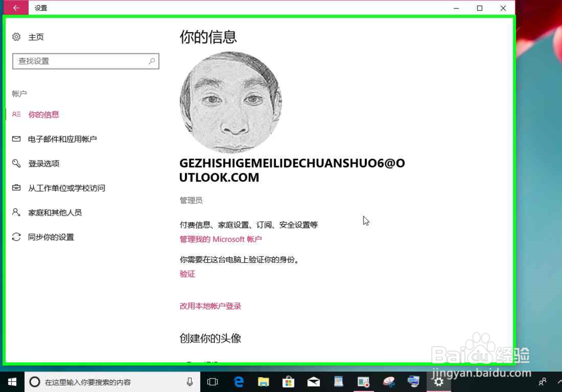The image size is (562, 392).
Task: Click 改用本地帐户登录 link
Action: 210,306
